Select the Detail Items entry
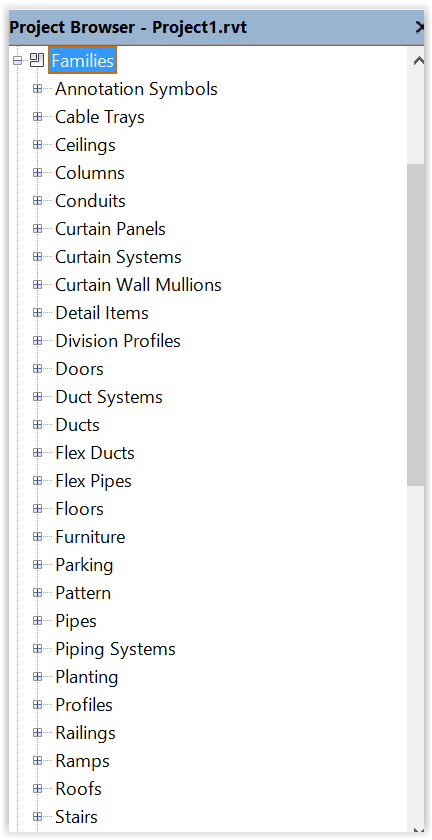Screen dimensions: 432x840 coord(102,312)
